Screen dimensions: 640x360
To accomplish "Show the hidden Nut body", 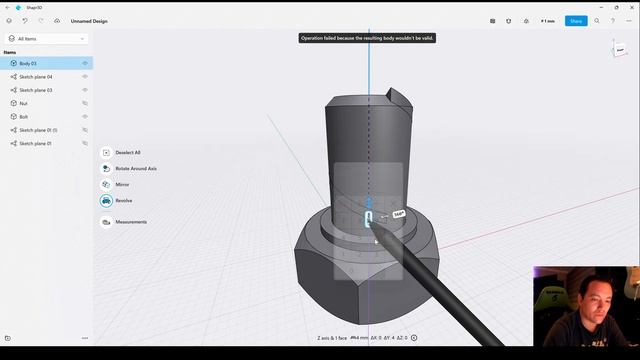I will 85,103.
